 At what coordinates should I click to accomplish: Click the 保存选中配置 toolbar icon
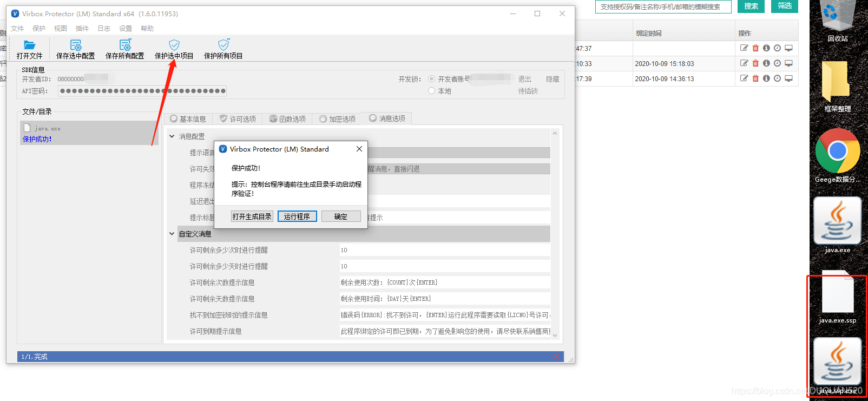76,45
